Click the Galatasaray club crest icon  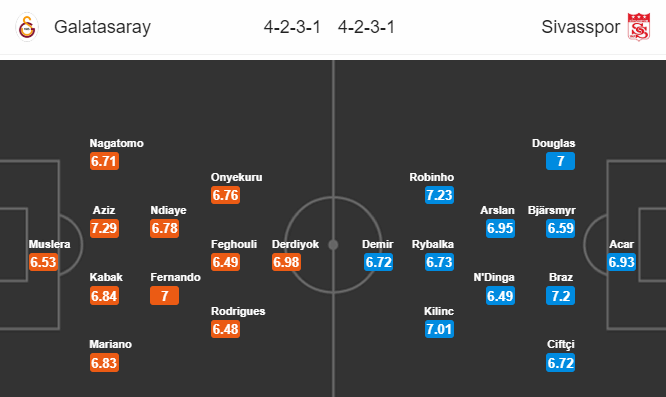tap(27, 27)
